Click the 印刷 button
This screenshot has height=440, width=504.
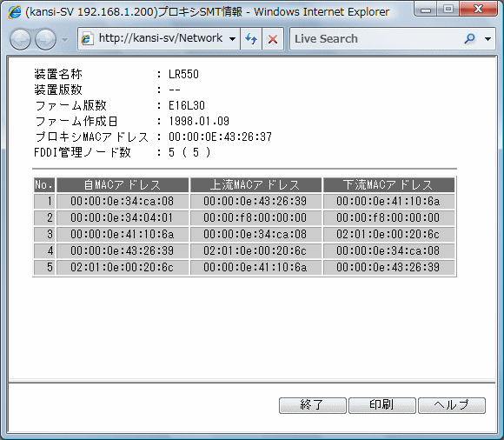(x=382, y=405)
